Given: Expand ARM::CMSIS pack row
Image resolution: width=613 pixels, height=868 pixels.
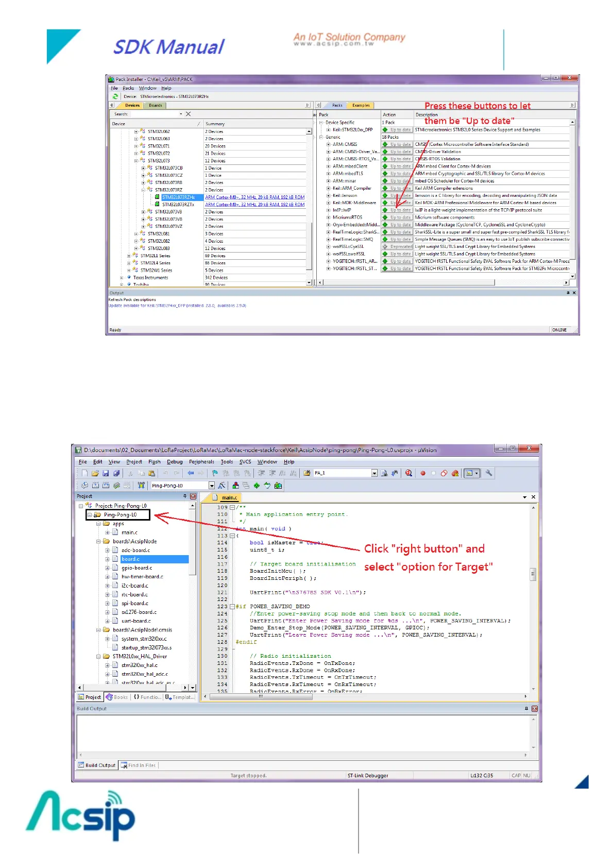Looking at the screenshot, I should (x=328, y=144).
